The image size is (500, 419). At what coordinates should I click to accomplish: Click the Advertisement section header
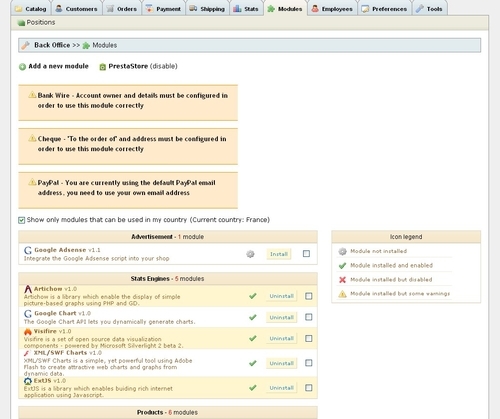click(x=168, y=237)
